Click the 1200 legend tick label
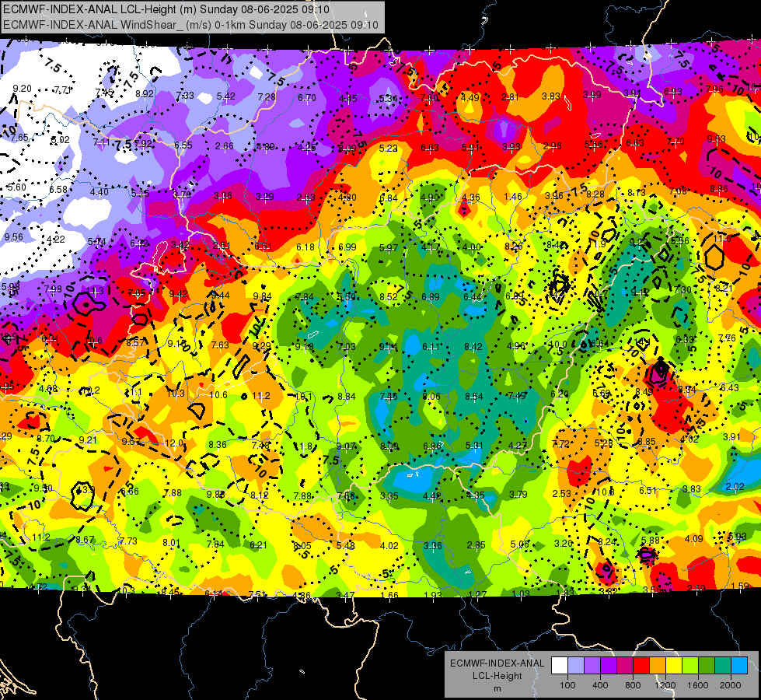The image size is (761, 700). pyautogui.click(x=665, y=685)
